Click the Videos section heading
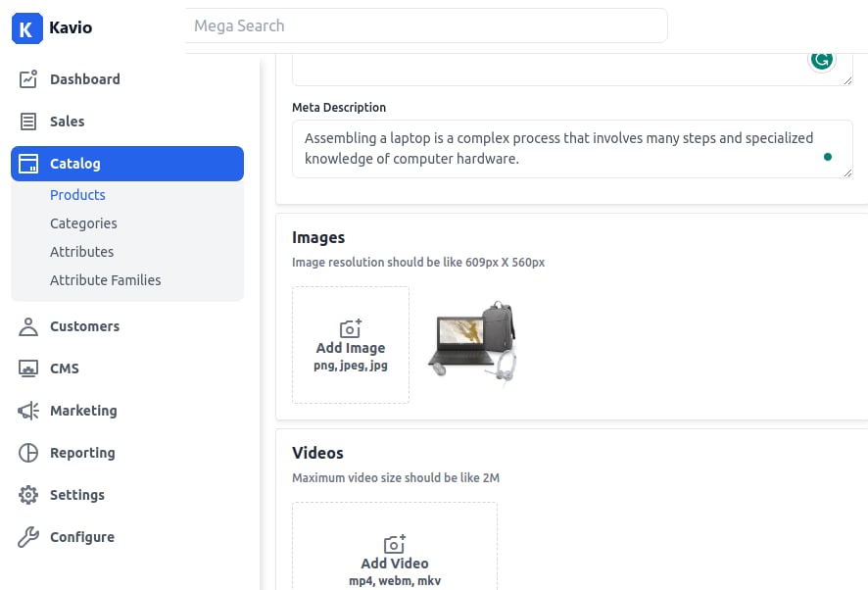Viewport: 868px width, 590px height. point(317,453)
